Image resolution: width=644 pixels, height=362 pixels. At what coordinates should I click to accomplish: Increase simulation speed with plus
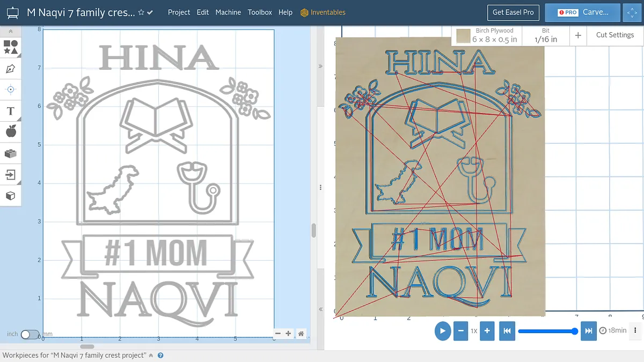pyautogui.click(x=487, y=331)
